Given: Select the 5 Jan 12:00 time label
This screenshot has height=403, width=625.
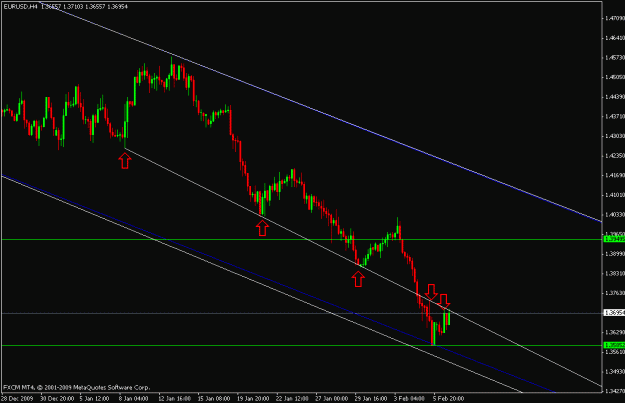Looking at the screenshot, I should click(x=94, y=398).
